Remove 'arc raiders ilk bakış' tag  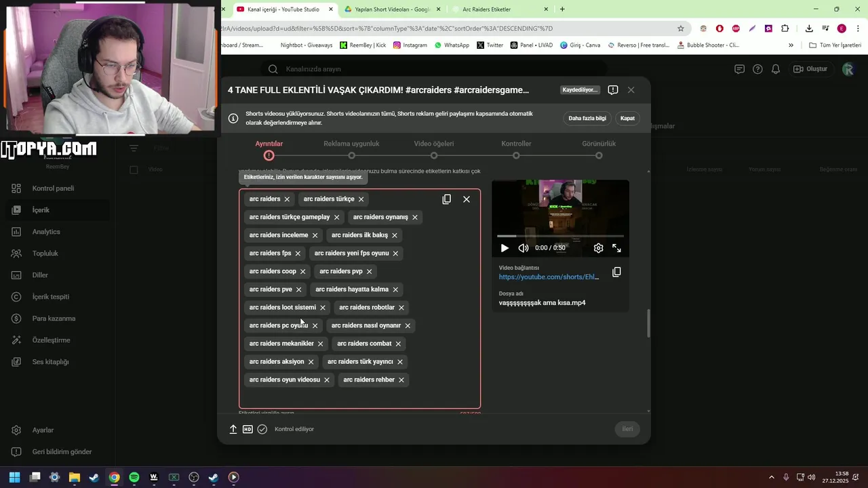click(x=395, y=235)
